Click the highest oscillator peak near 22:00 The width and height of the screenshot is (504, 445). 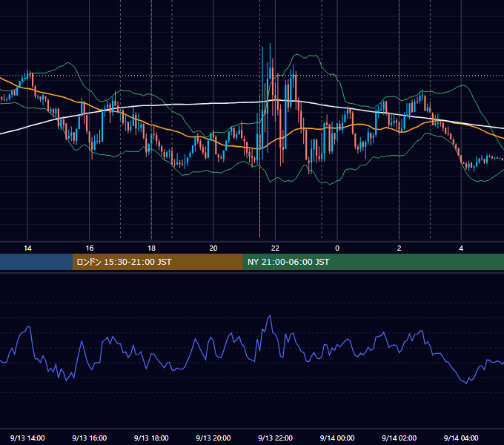coord(270,316)
